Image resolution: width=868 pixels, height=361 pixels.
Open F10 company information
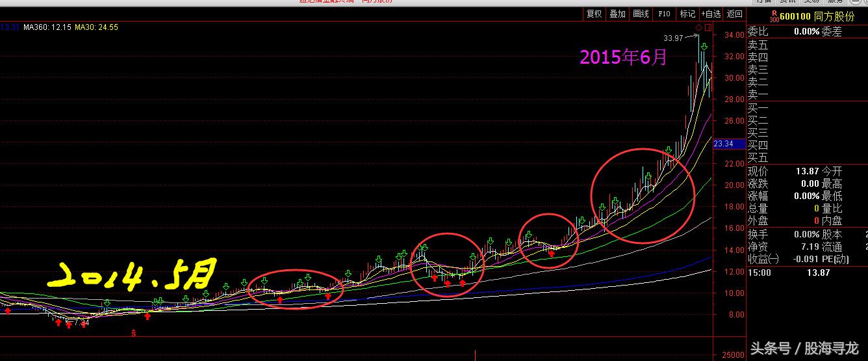click(664, 14)
